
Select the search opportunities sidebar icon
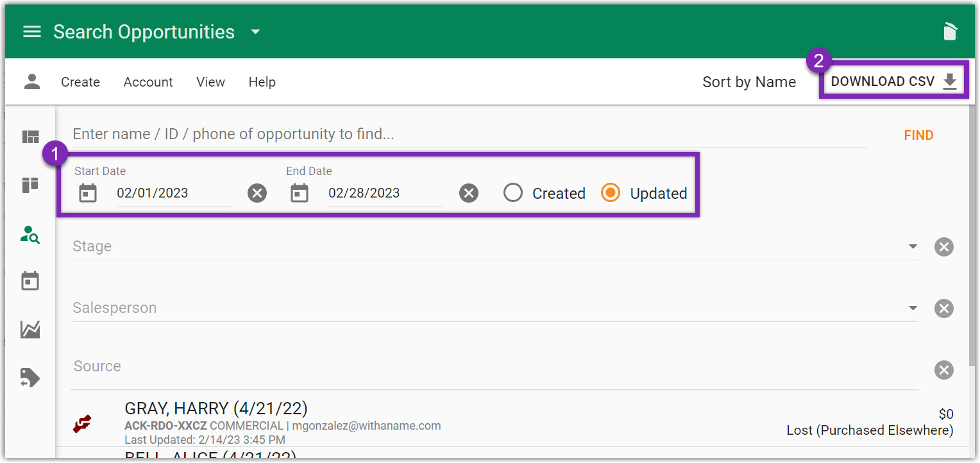point(31,235)
